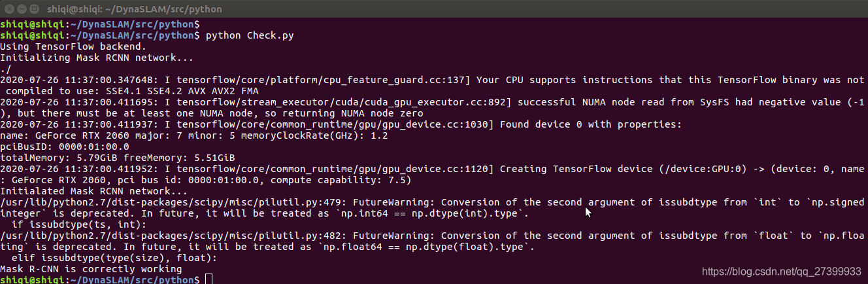Minimize the terminal window
The width and height of the screenshot is (868, 284).
23,9
